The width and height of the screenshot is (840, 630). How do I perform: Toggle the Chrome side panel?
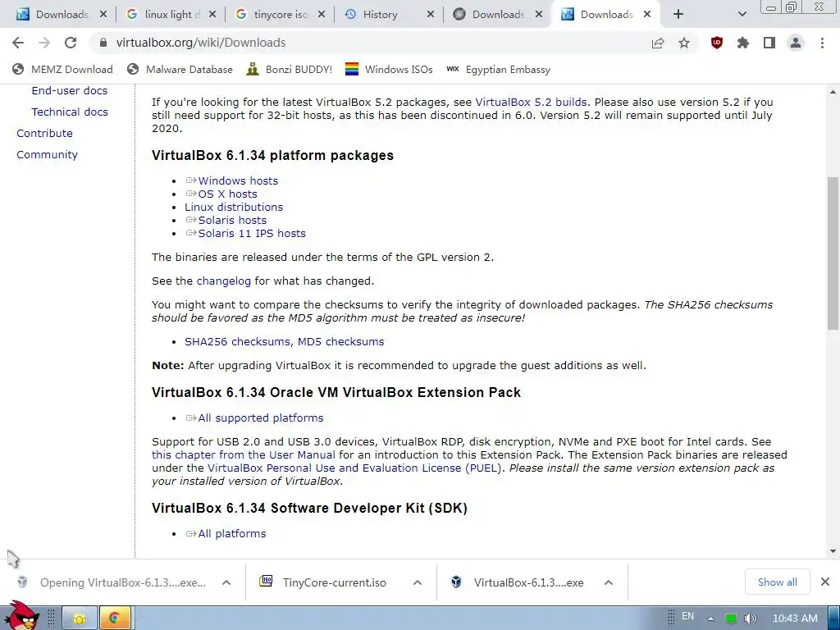pos(769,43)
